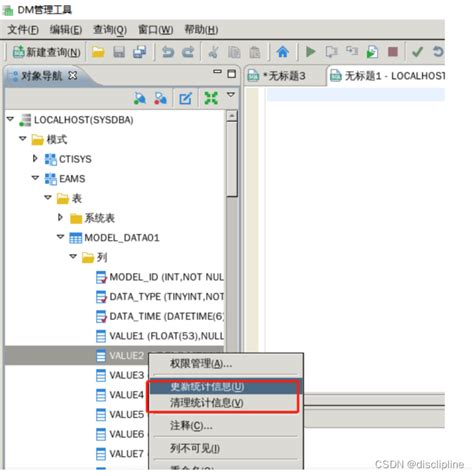Click the green collapse-all icon in navigator

(x=211, y=98)
